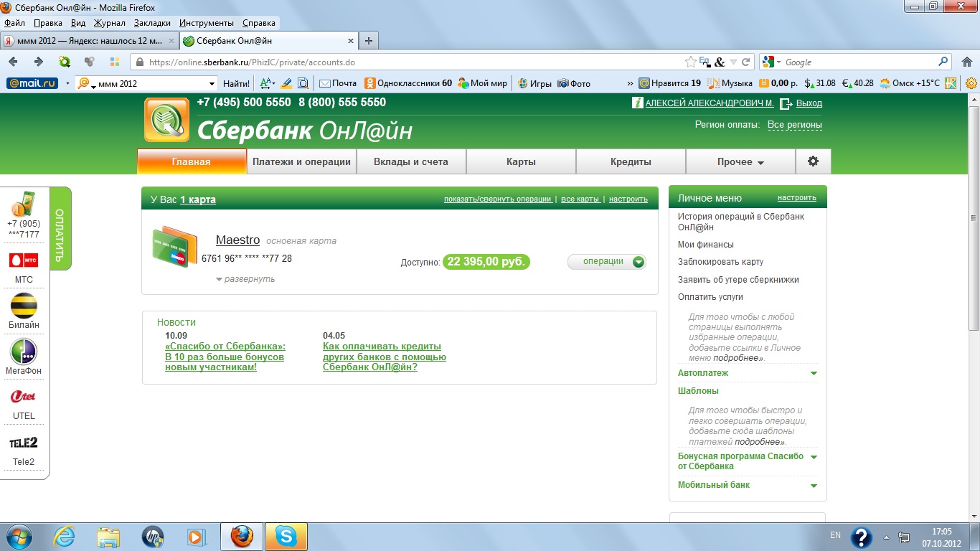
Task: Expand card details via развернуть
Action: (245, 279)
